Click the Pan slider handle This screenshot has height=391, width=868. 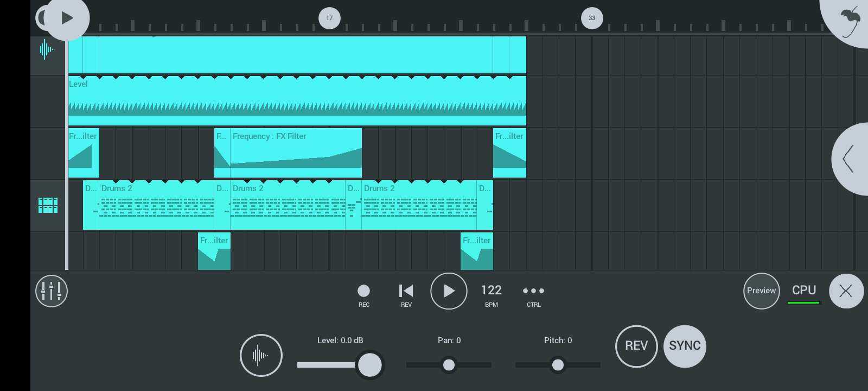click(x=449, y=365)
